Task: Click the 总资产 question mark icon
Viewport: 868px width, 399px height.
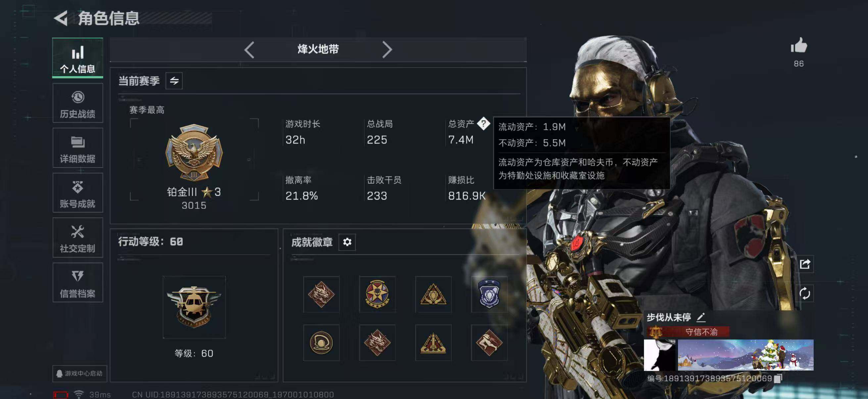Action: 484,124
